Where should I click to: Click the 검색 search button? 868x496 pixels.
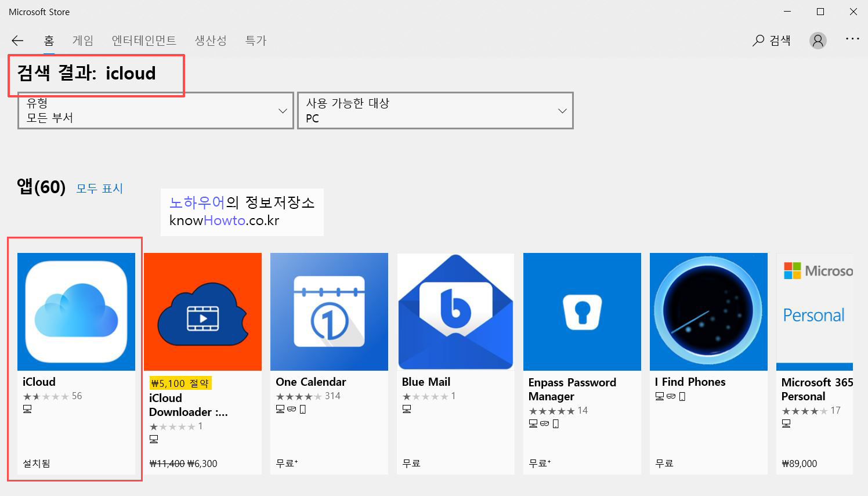click(x=772, y=41)
